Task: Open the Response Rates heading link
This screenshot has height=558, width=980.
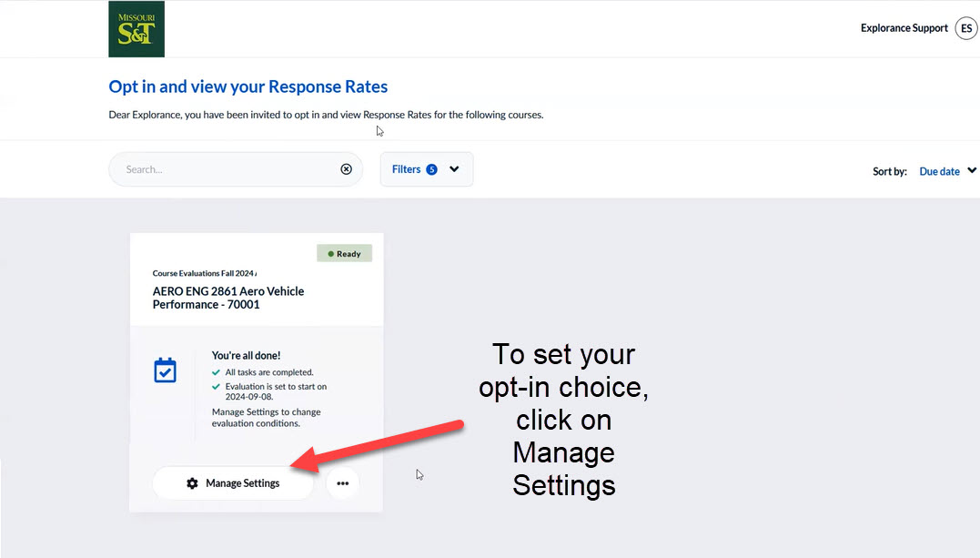Action: pyautogui.click(x=248, y=86)
